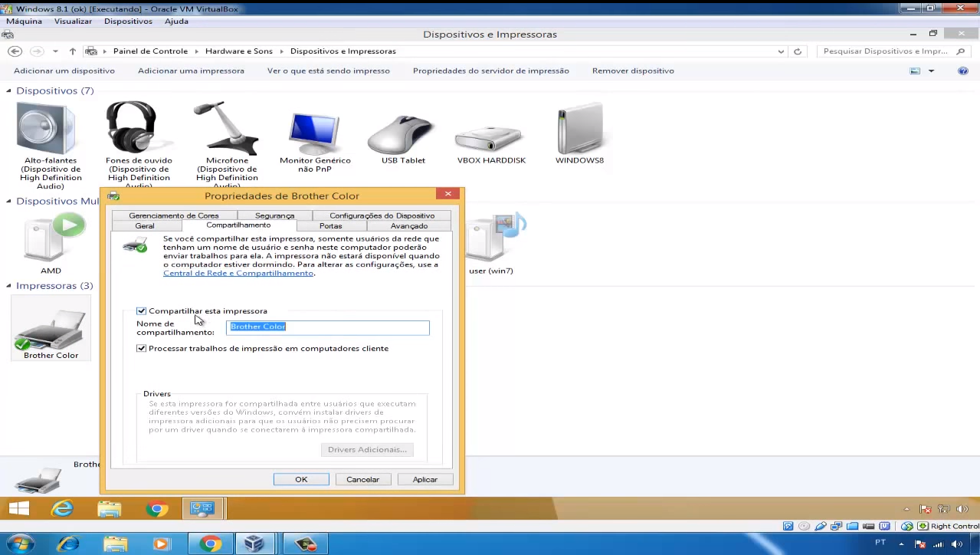
Task: Click Adicionar um dispositivo
Action: coord(64,71)
